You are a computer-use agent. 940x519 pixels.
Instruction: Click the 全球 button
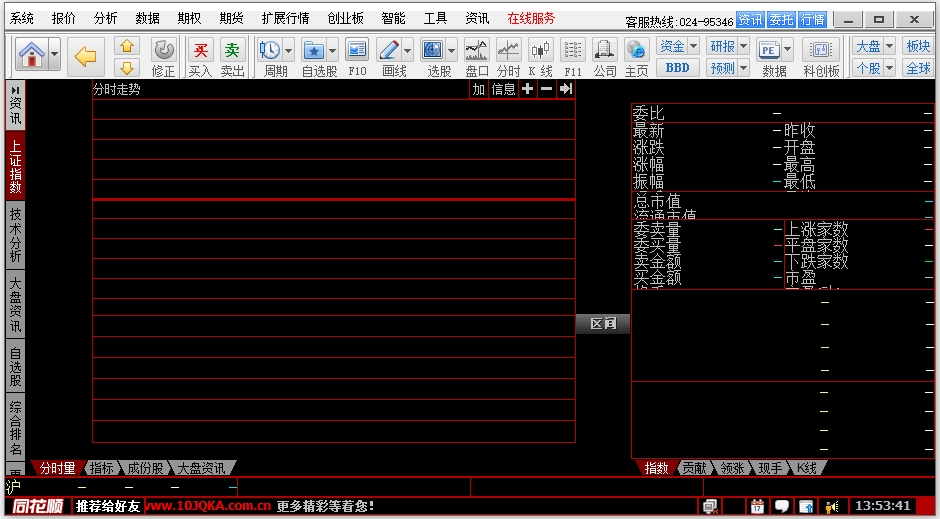pos(918,68)
